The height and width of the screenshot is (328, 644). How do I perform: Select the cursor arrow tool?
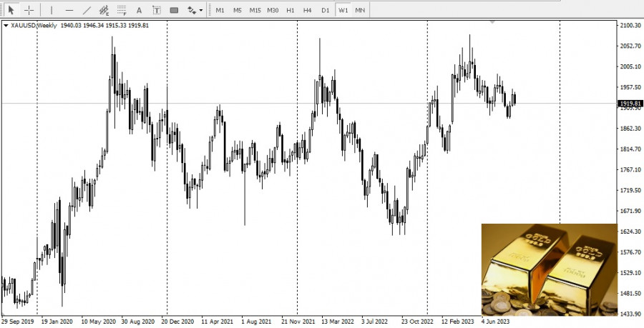pos(11,10)
